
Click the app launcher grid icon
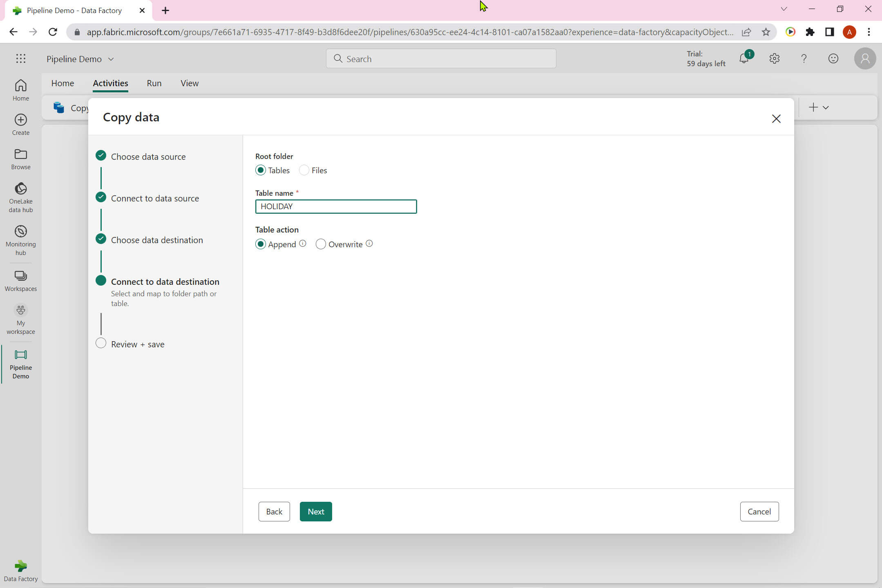[21, 59]
